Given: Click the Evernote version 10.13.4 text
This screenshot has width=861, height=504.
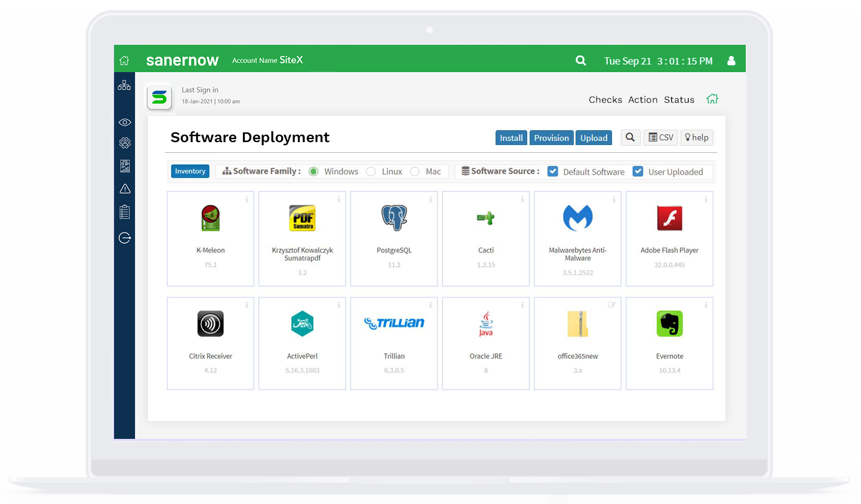Looking at the screenshot, I should [669, 371].
